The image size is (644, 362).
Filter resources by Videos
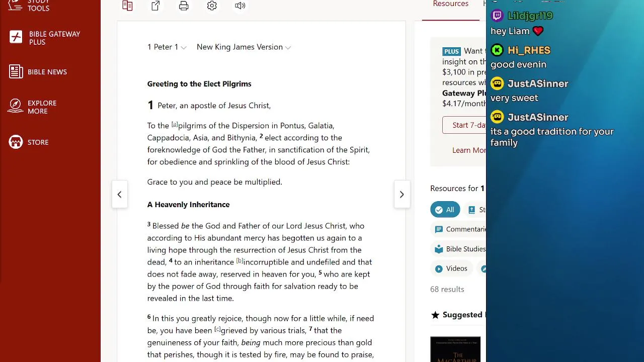(451, 268)
